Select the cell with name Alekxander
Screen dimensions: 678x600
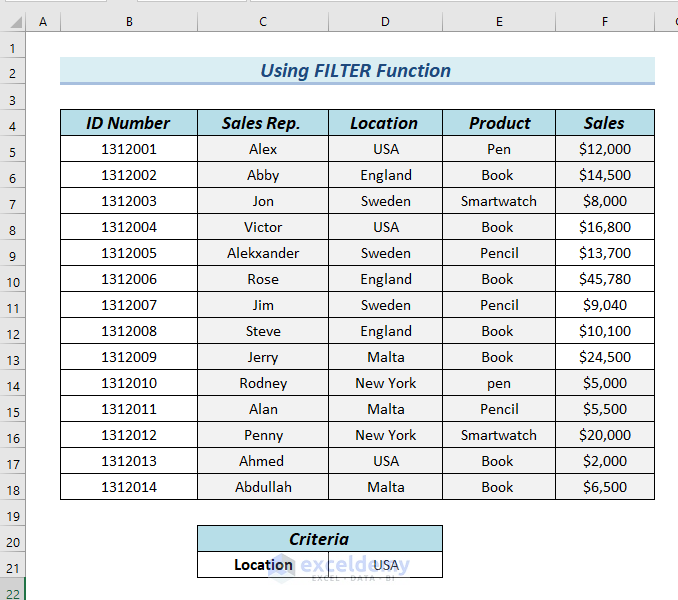263,253
